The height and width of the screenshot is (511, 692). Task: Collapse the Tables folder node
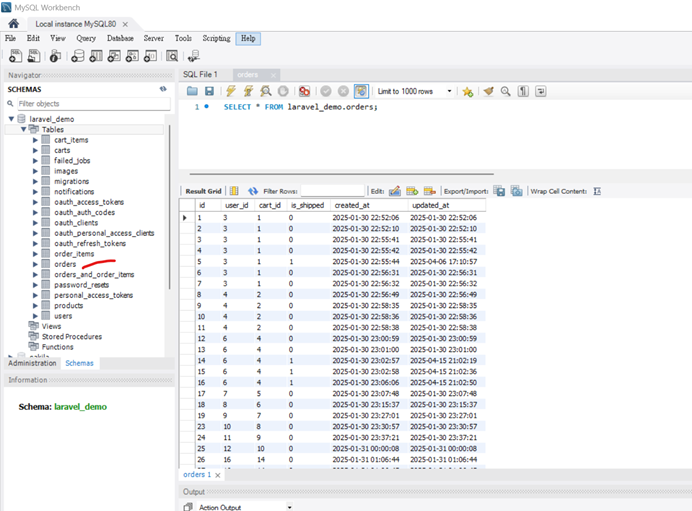coord(23,129)
